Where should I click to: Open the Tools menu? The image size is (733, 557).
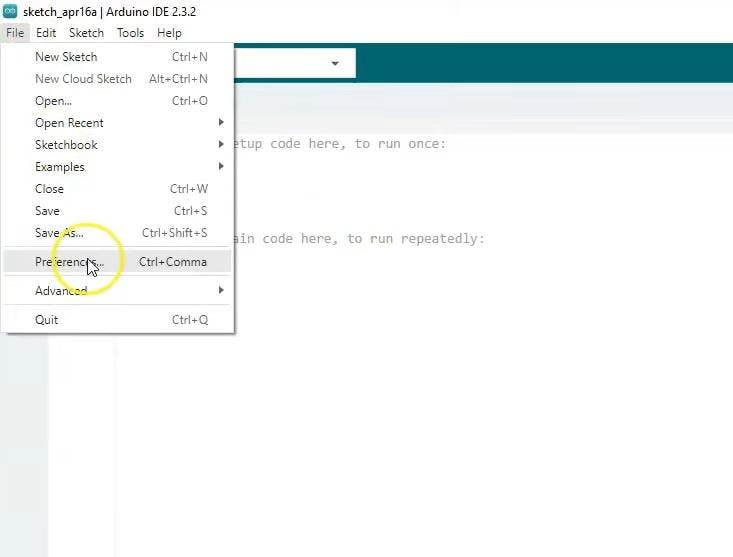tap(130, 33)
